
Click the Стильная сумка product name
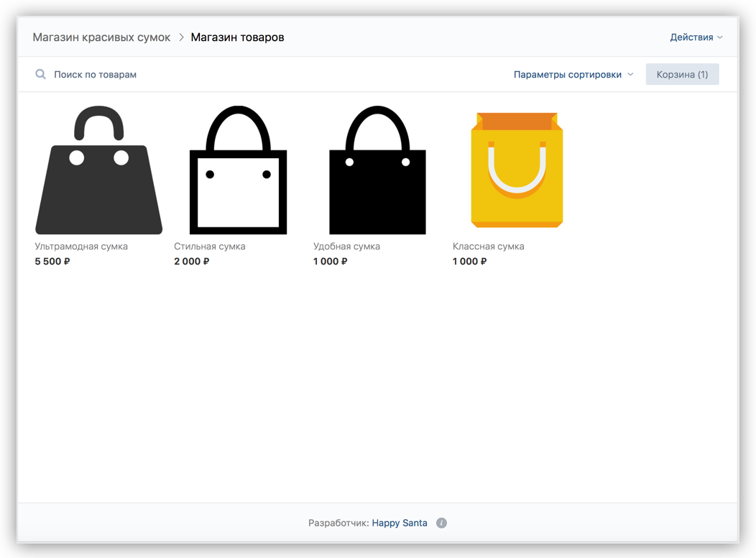210,246
